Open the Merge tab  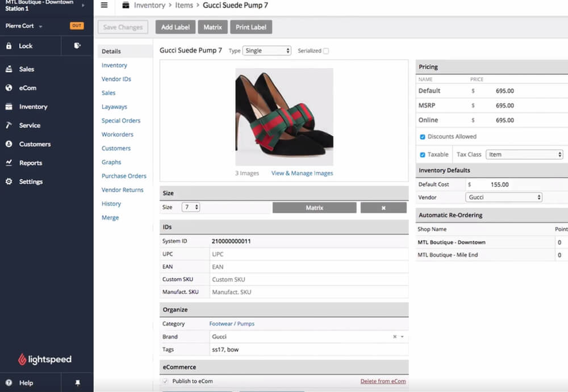110,217
